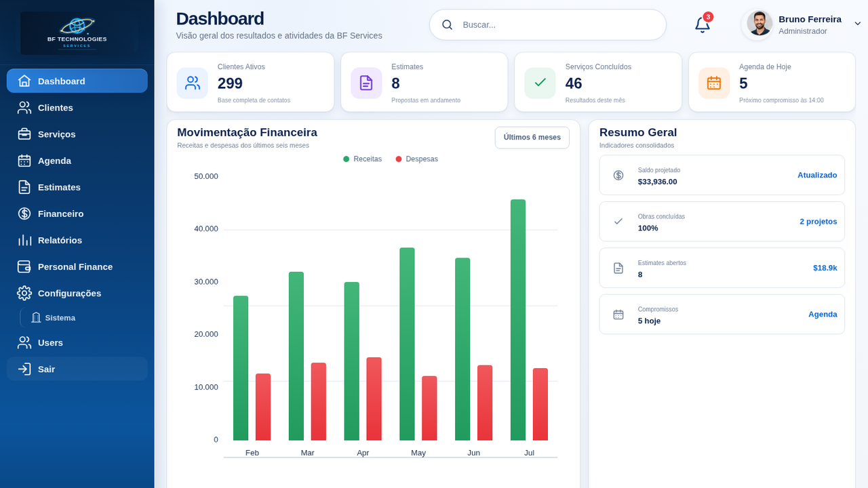The width and height of the screenshot is (868, 488).
Task: Toggle the Despesas legend series
Action: [x=417, y=159]
